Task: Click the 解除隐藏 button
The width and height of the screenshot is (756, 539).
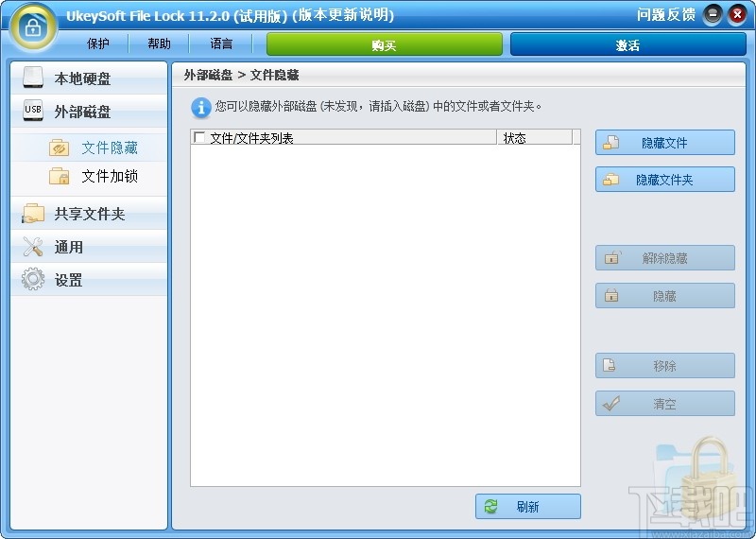Action: pos(665,257)
